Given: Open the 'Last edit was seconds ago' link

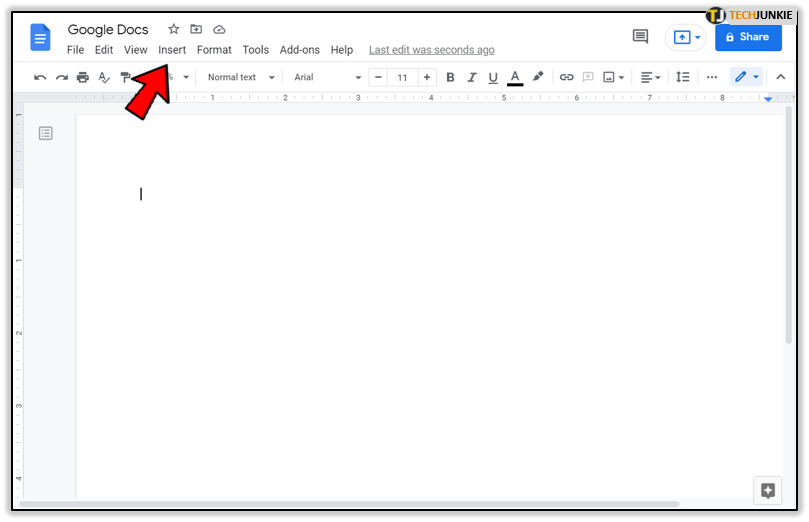Looking at the screenshot, I should tap(431, 50).
